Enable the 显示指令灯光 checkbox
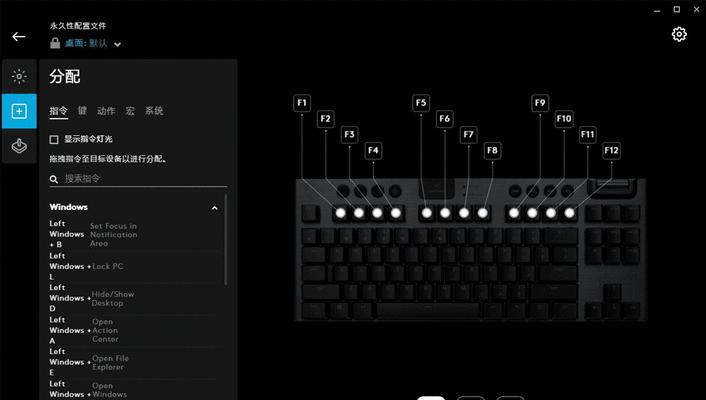The width and height of the screenshot is (706, 400). tap(54, 140)
